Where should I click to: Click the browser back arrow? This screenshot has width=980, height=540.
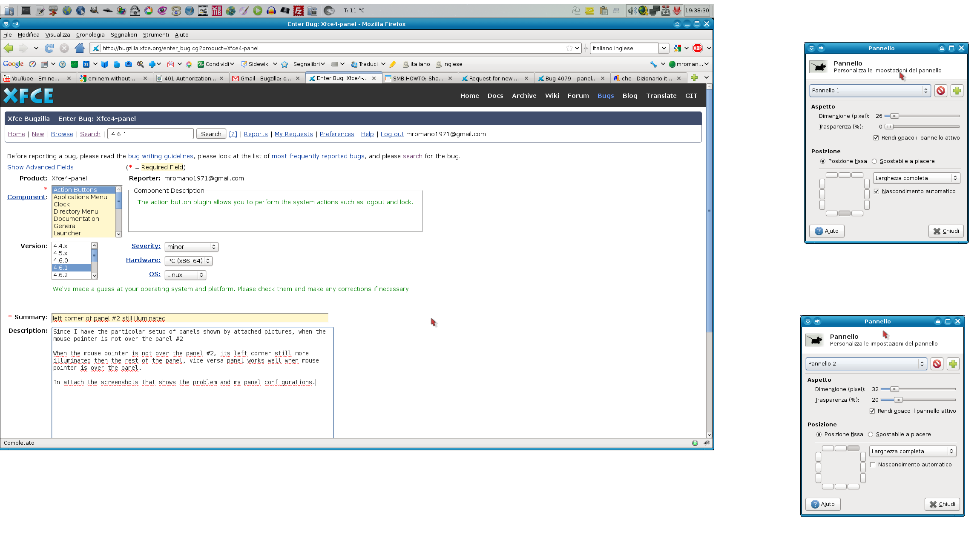click(x=9, y=48)
